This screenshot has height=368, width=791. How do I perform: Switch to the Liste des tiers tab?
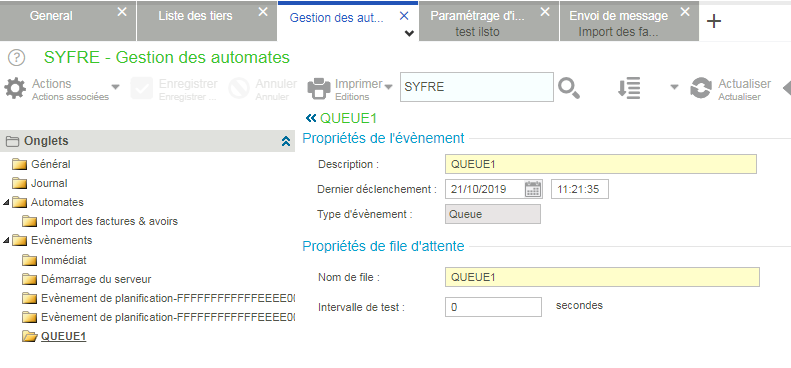click(195, 16)
